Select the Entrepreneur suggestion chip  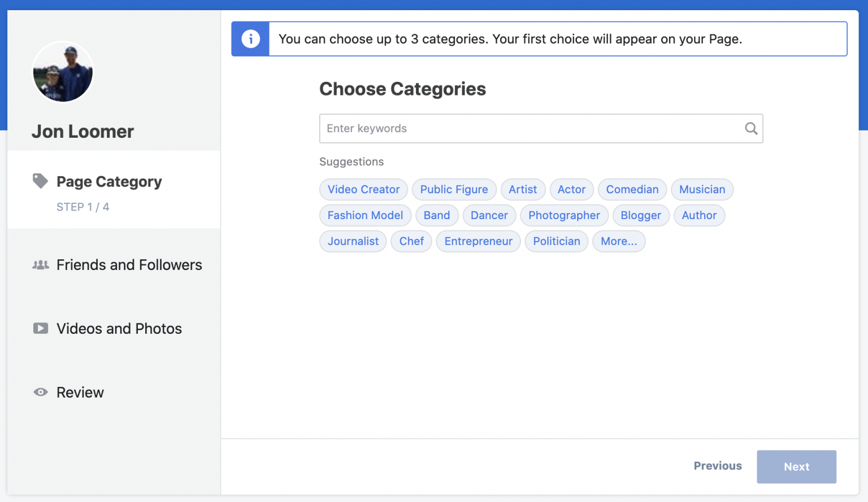click(478, 242)
